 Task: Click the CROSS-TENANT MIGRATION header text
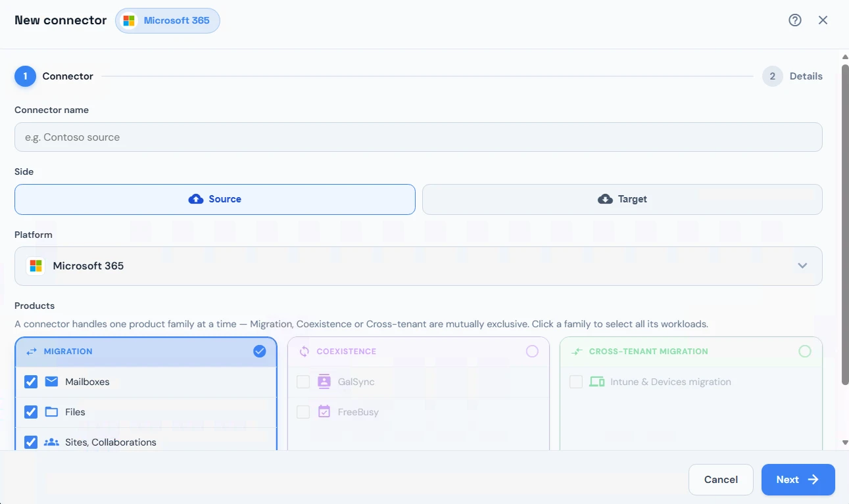pyautogui.click(x=648, y=352)
